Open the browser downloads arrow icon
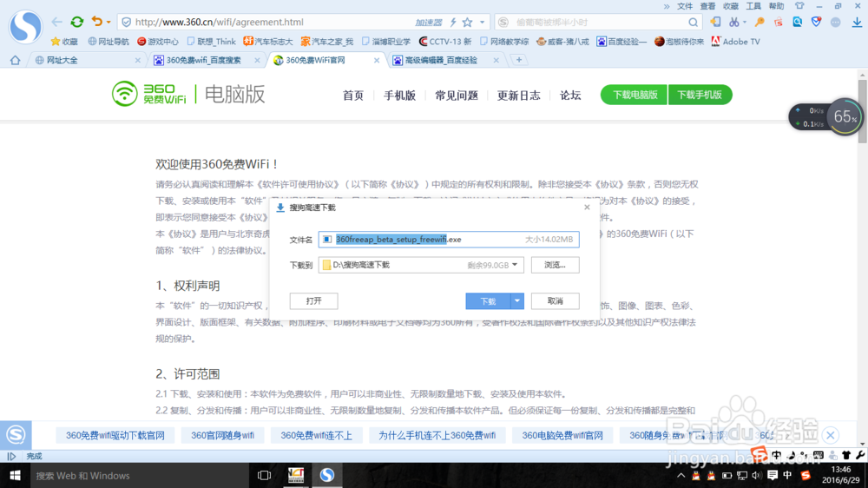 tap(857, 23)
